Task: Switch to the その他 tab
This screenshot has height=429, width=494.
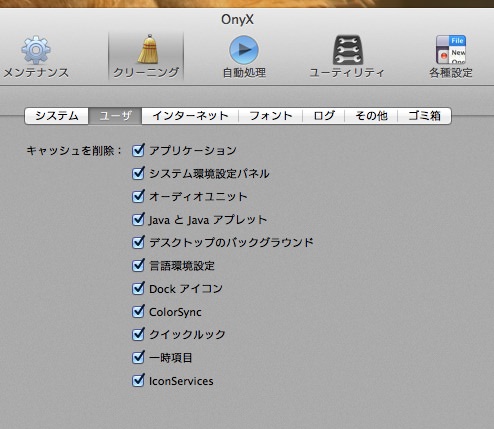Action: coord(371,116)
